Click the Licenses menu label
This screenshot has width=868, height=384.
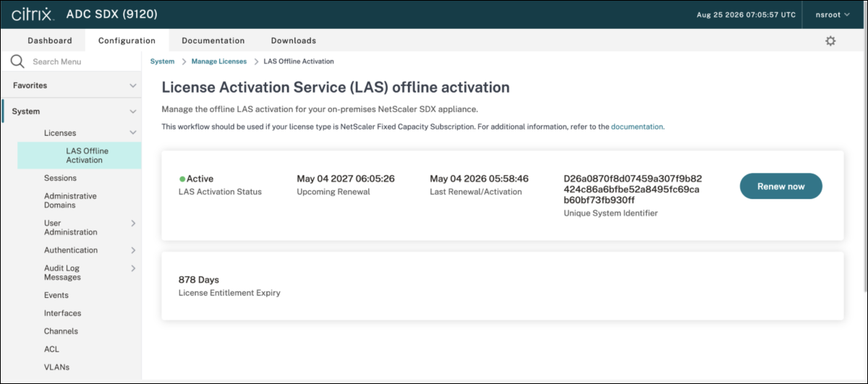point(60,133)
